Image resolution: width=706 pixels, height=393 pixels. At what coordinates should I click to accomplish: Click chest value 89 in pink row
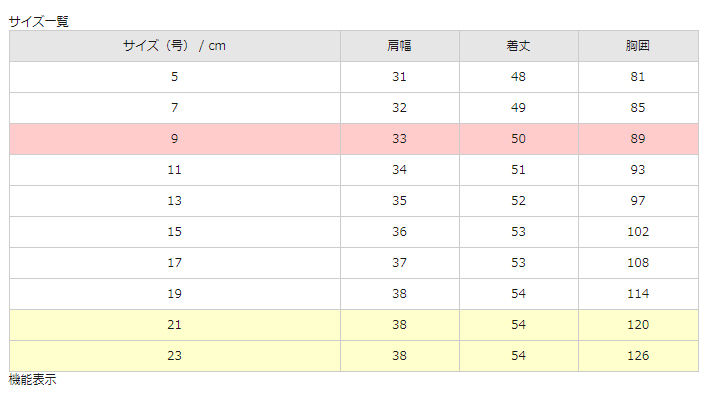[638, 139]
